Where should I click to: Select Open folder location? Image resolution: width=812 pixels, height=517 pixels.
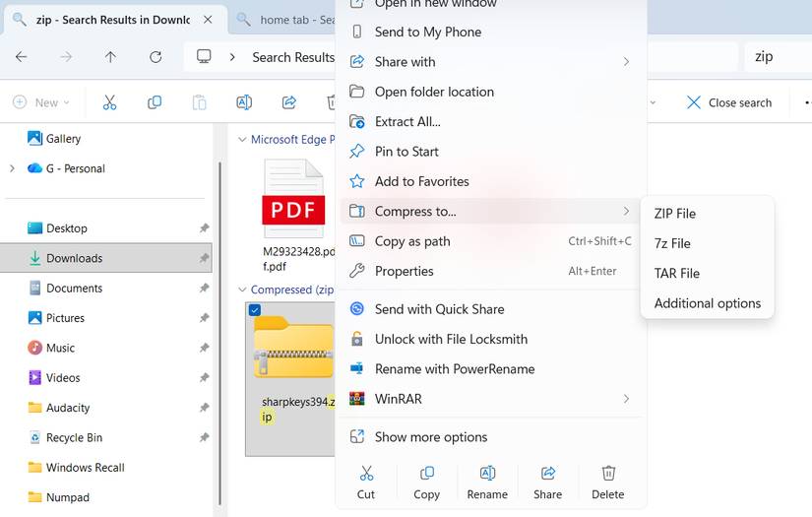(x=491, y=92)
